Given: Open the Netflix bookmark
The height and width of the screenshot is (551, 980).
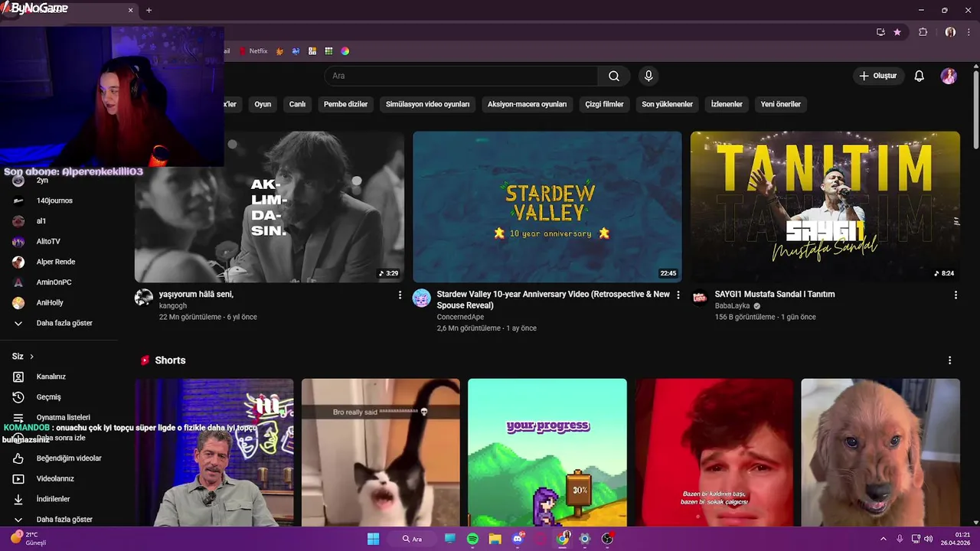Looking at the screenshot, I should click(253, 51).
